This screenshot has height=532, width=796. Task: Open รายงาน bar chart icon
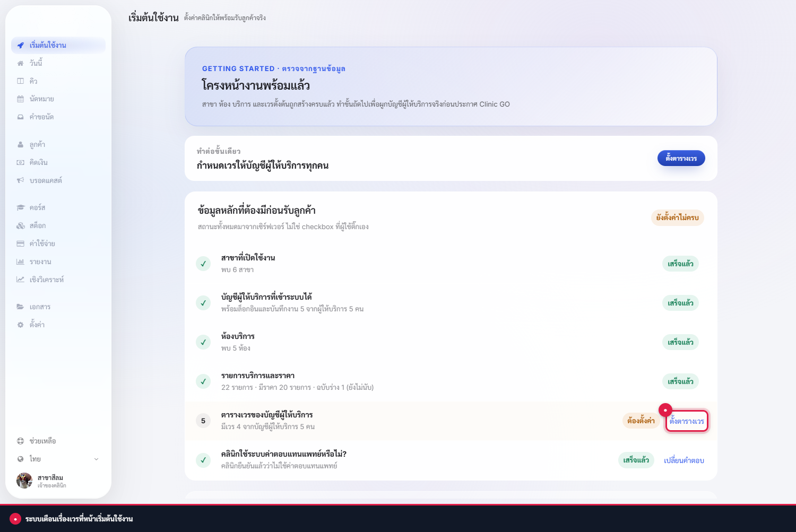(x=20, y=262)
